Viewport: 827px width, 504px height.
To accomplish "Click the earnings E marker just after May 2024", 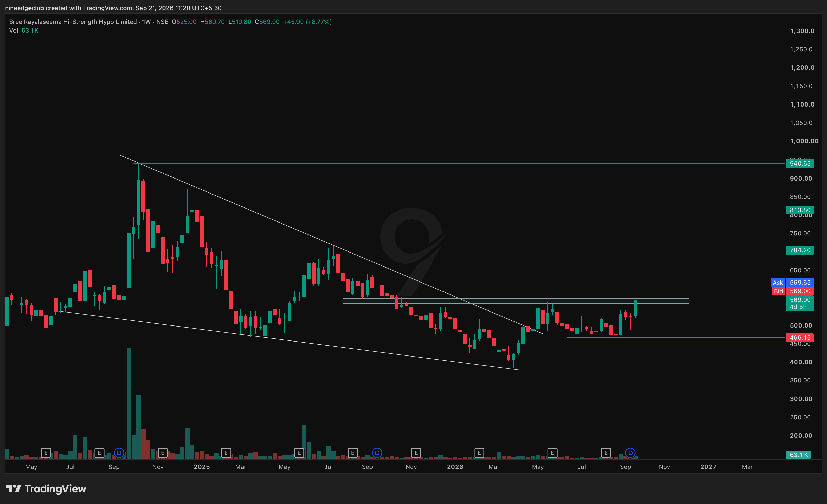I will tap(46, 453).
